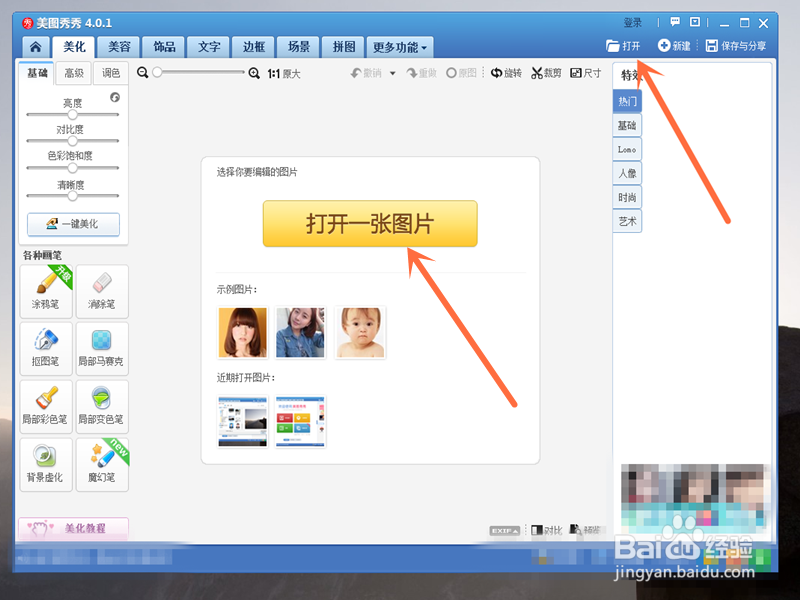Click the 1:1 原大 actual size button

[x=284, y=74]
